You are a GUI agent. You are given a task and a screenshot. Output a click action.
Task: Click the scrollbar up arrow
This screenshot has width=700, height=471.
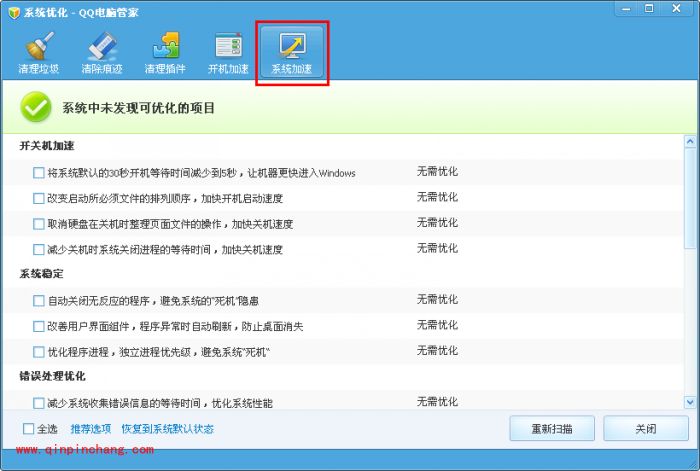click(x=690, y=142)
